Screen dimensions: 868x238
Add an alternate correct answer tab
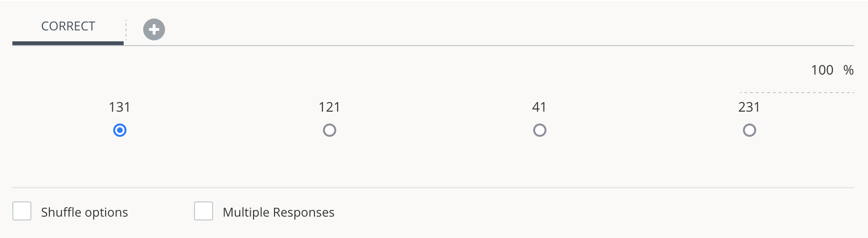click(x=154, y=29)
